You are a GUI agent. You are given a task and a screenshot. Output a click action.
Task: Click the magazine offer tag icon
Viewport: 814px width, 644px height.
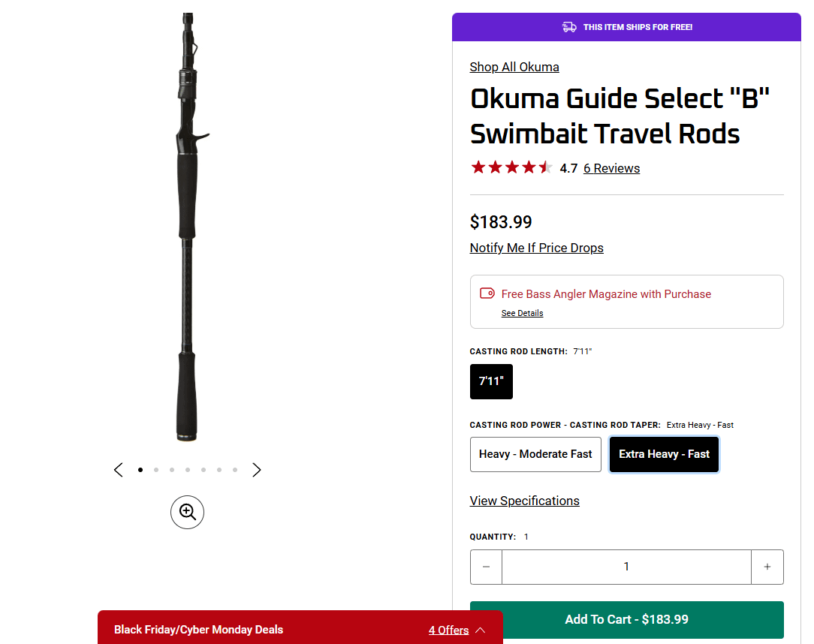pyautogui.click(x=487, y=293)
